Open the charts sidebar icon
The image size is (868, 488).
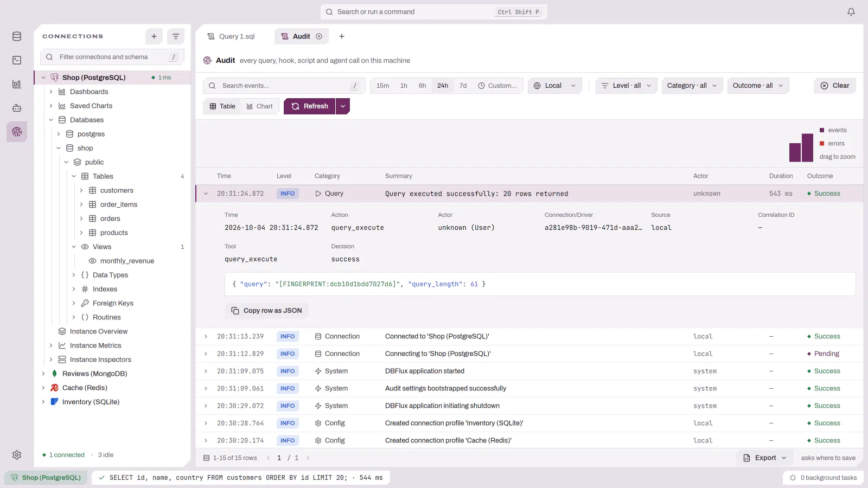[17, 84]
